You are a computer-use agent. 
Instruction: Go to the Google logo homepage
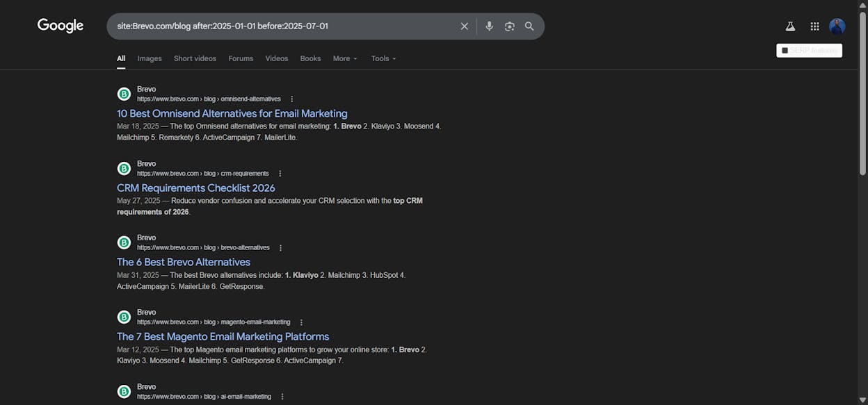click(x=61, y=26)
